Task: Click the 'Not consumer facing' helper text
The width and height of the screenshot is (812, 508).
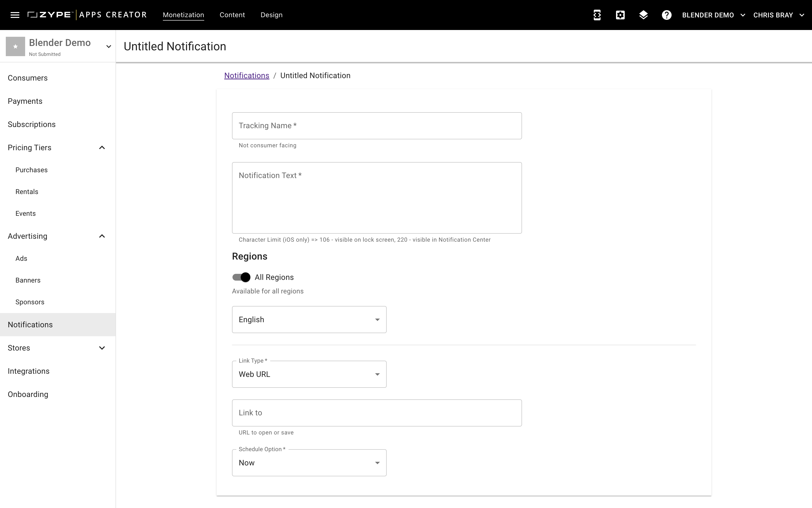Action: (268, 145)
